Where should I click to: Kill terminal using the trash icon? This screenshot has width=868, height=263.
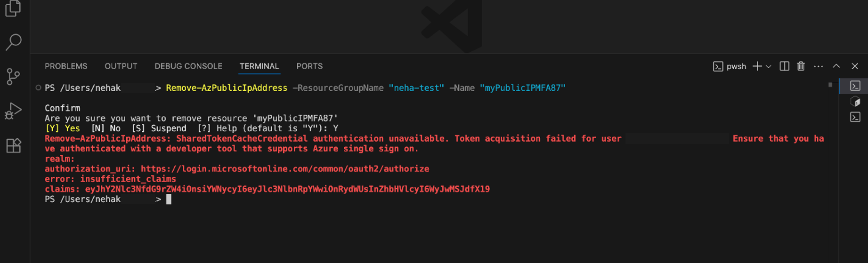pos(801,66)
